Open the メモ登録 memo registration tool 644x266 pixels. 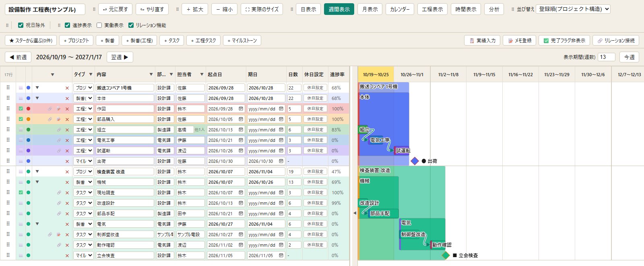click(x=519, y=40)
